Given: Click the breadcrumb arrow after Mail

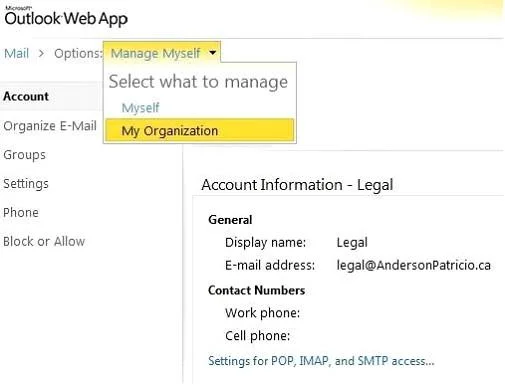Looking at the screenshot, I should pyautogui.click(x=41, y=53).
